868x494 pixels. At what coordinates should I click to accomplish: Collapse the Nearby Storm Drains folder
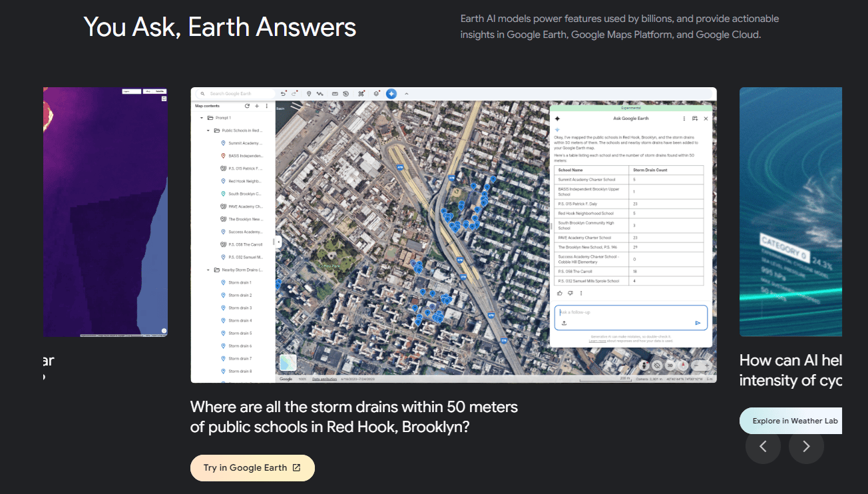tap(208, 270)
